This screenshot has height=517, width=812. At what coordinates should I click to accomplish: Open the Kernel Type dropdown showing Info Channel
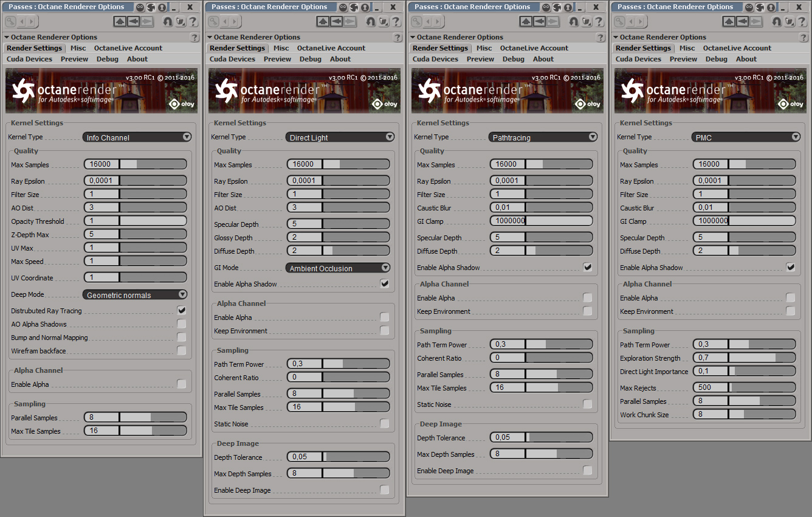point(137,137)
